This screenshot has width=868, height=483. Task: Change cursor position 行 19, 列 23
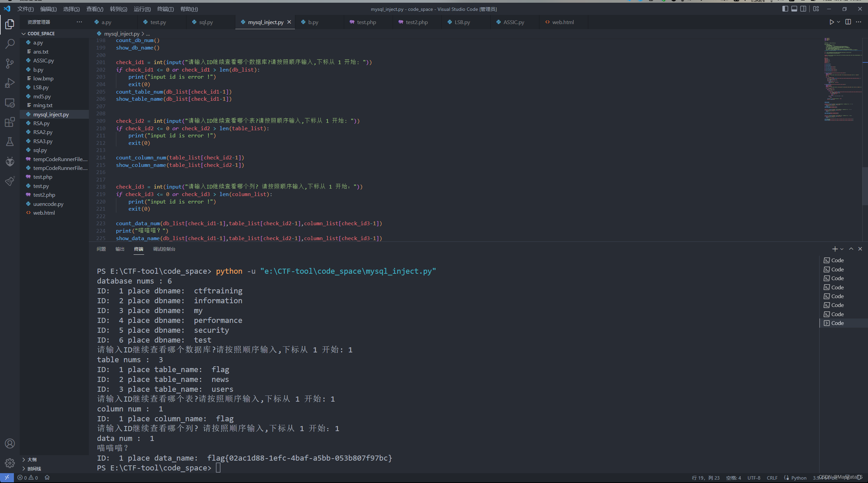click(x=705, y=478)
